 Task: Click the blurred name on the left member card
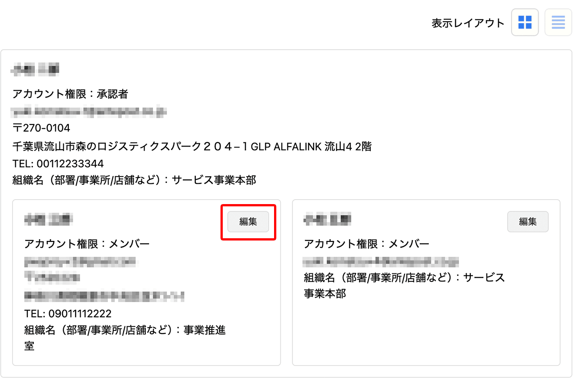point(48,220)
